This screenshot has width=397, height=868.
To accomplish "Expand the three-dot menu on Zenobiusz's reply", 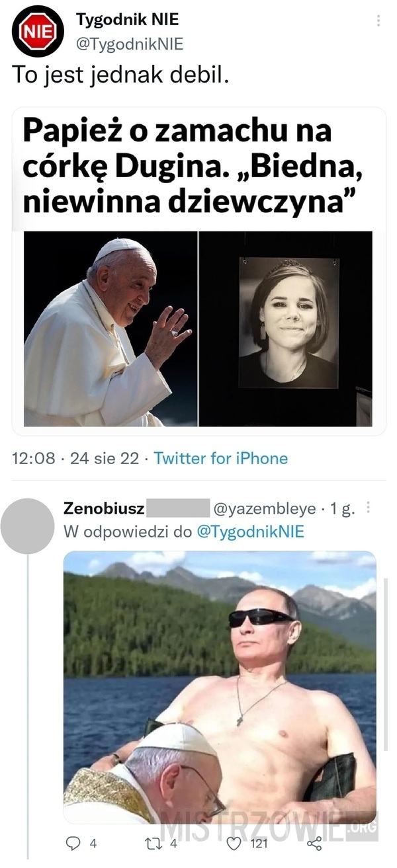I will click(369, 508).
